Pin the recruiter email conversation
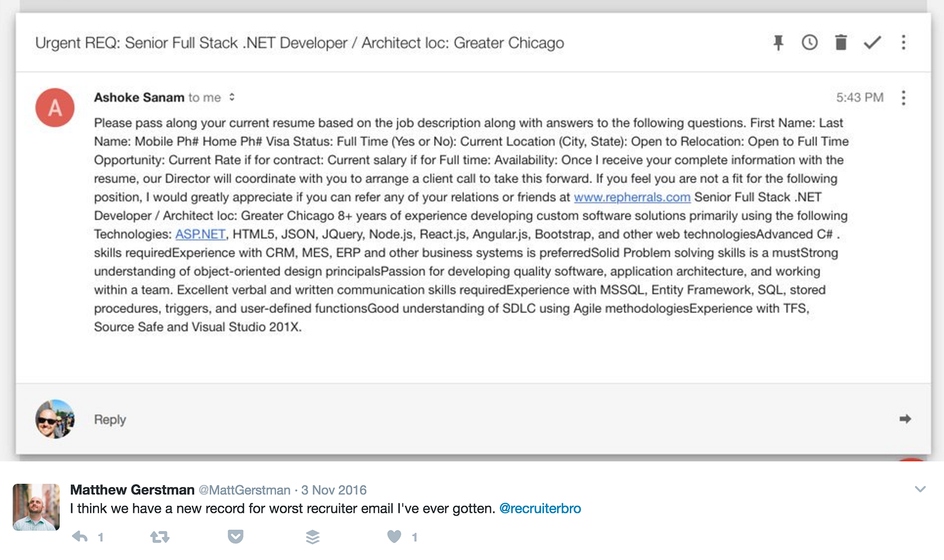The width and height of the screenshot is (944, 560). click(x=778, y=42)
